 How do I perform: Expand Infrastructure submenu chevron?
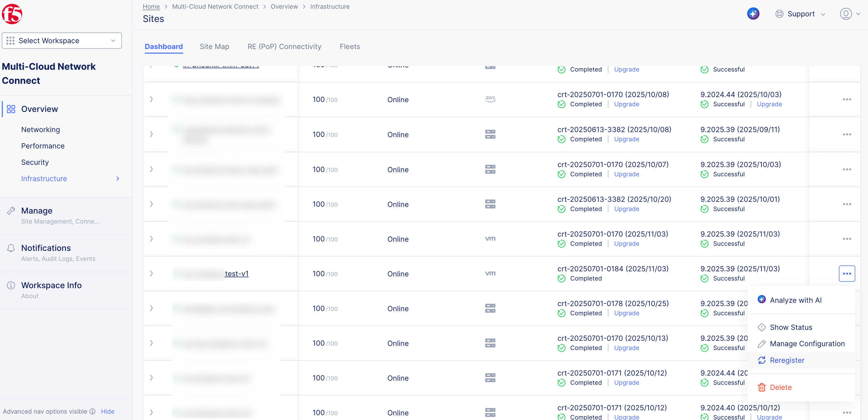coord(118,179)
